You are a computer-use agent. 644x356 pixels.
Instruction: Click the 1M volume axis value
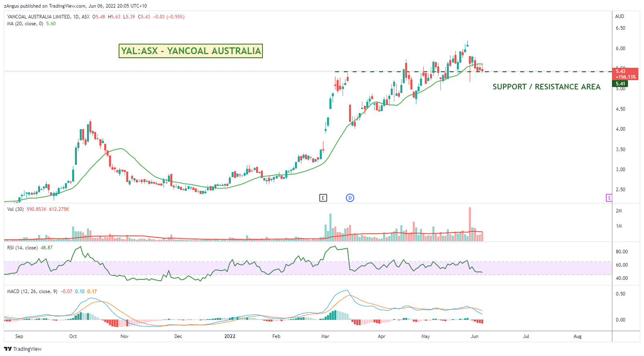click(x=619, y=226)
